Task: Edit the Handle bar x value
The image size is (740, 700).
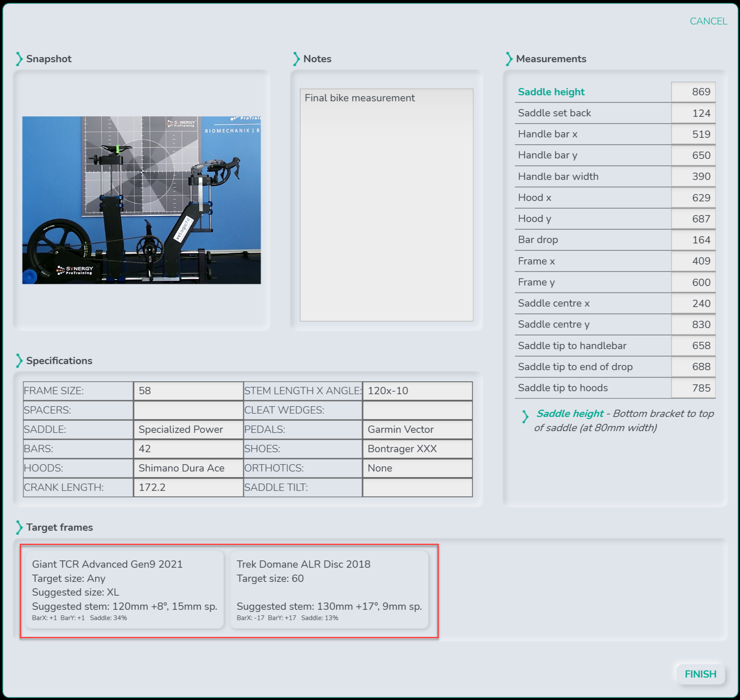Action: (x=693, y=134)
